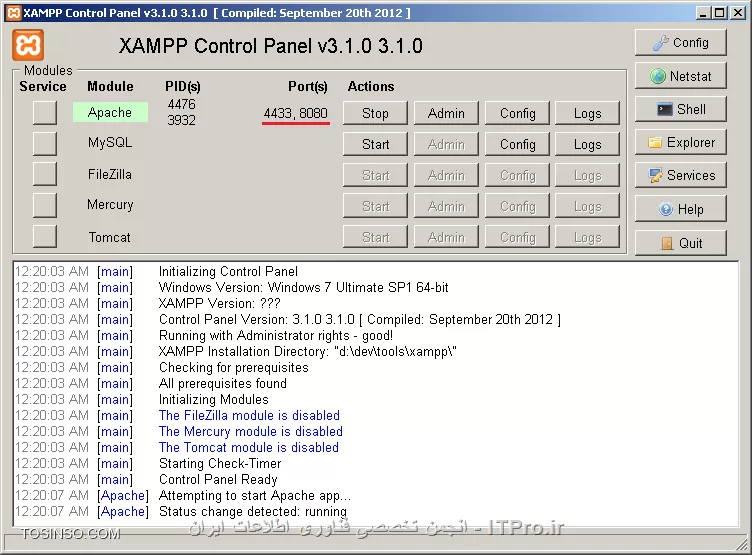Image resolution: width=753 pixels, height=555 pixels.
Task: Stop the Apache module
Action: pyautogui.click(x=375, y=113)
